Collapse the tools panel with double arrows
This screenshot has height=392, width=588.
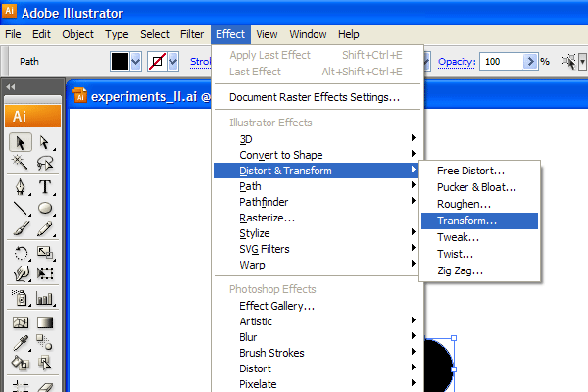(11, 87)
